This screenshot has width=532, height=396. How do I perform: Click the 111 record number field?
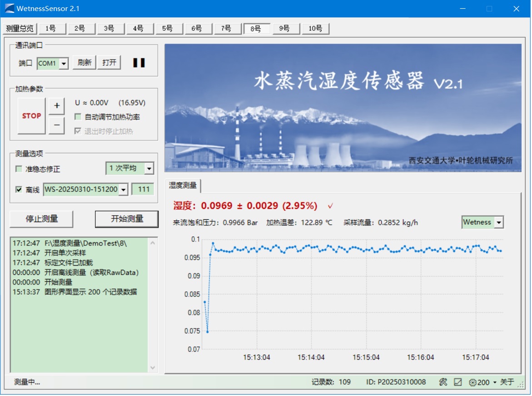click(x=143, y=190)
